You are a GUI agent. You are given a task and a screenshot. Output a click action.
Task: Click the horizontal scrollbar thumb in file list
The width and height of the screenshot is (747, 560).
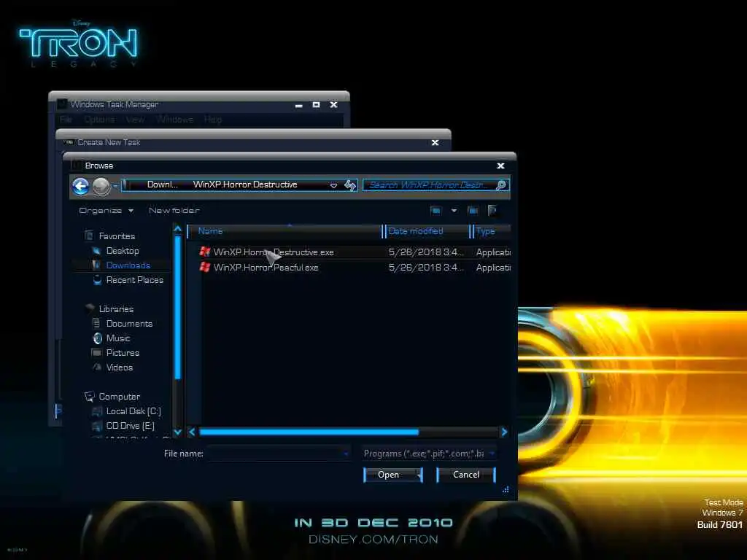[x=309, y=432]
